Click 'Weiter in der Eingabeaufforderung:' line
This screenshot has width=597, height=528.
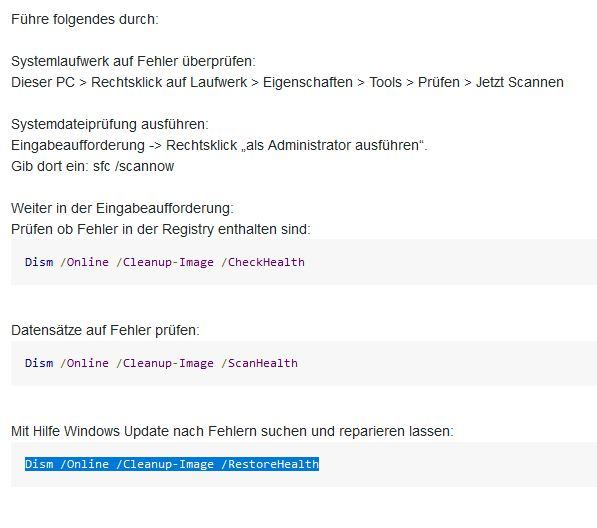coord(122,209)
